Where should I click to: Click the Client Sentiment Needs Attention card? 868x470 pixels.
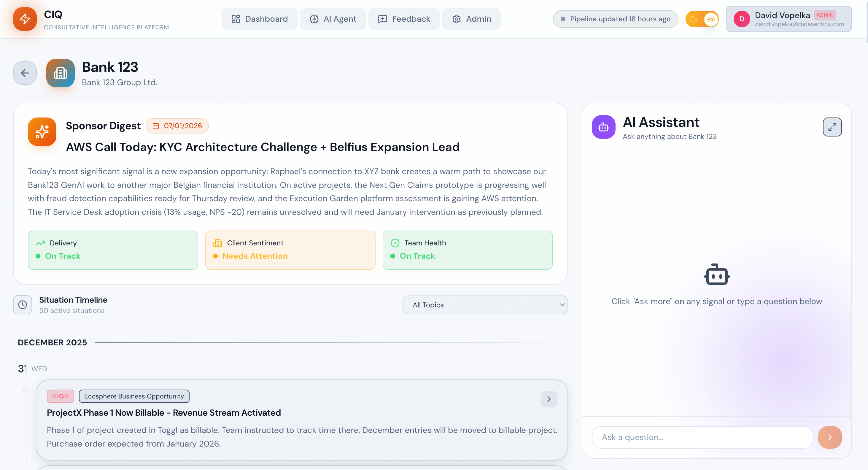290,250
